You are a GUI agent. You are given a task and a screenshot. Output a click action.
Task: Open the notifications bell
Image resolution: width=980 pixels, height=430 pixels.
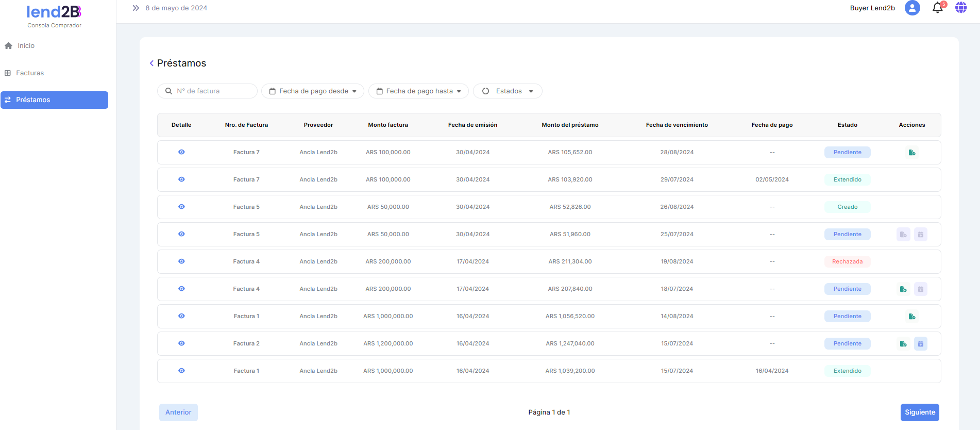tap(937, 8)
